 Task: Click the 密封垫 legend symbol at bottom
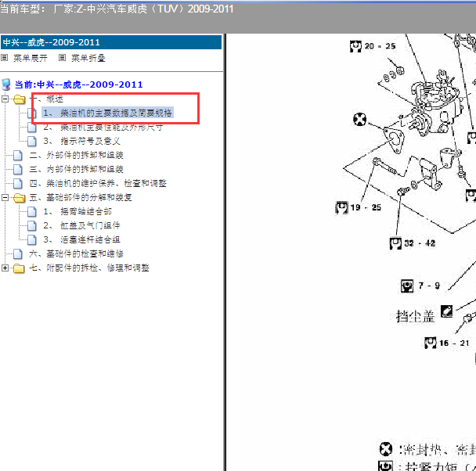pyautogui.click(x=386, y=449)
